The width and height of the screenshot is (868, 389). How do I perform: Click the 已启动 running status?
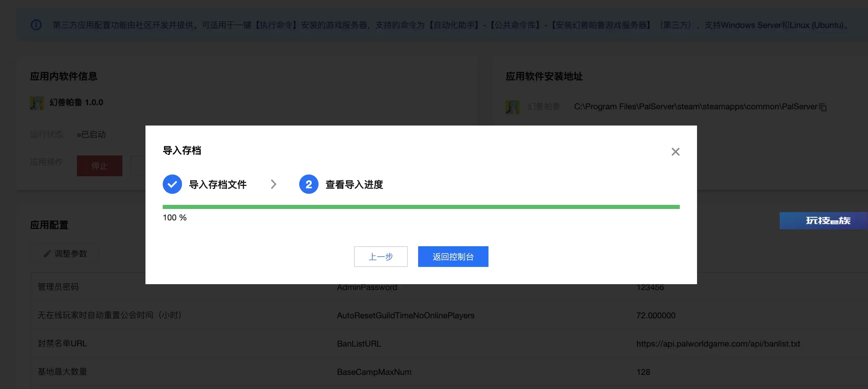91,134
